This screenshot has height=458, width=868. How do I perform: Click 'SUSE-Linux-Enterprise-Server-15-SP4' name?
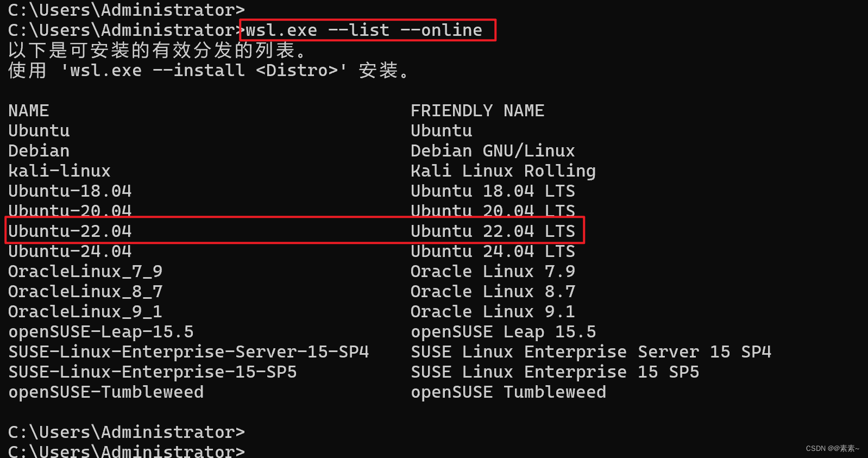tap(188, 352)
